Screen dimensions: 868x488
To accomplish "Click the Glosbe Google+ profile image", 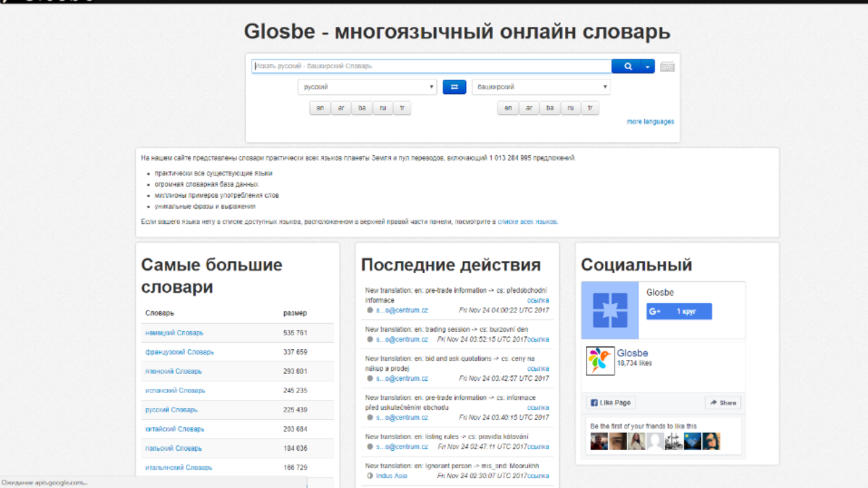I will click(x=610, y=310).
